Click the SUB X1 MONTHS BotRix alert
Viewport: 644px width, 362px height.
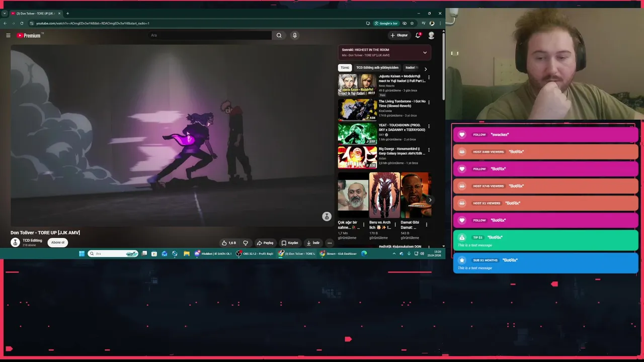click(x=545, y=263)
